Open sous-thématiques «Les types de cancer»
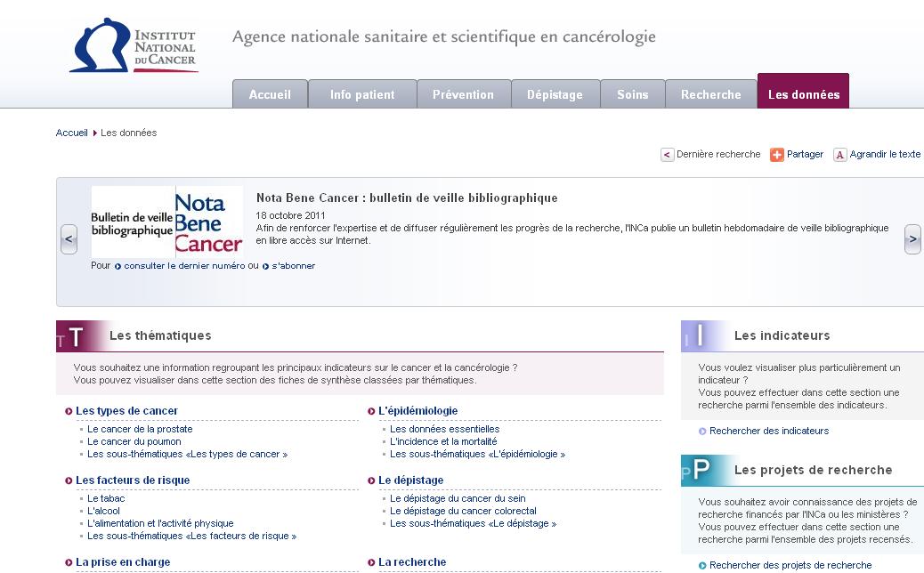The image size is (924, 573). pyautogui.click(x=188, y=454)
